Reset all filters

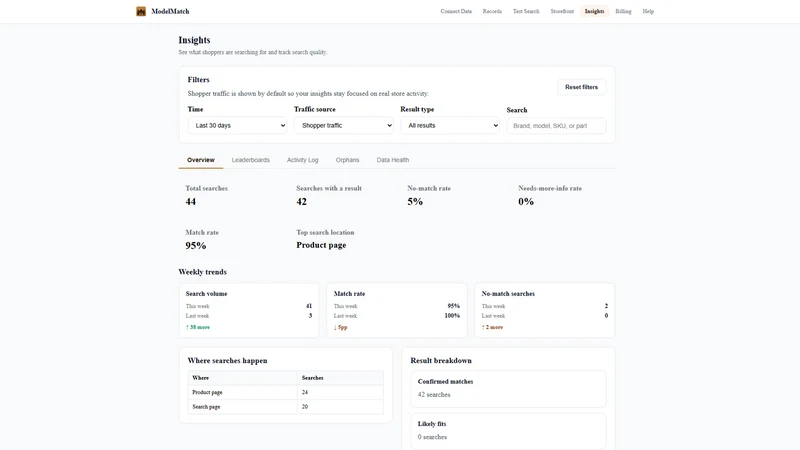[x=581, y=87]
